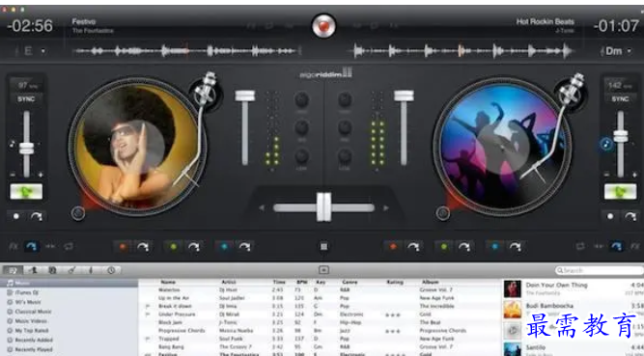
Task: Nudge crossfader with the right arrow
Action: coord(385,208)
